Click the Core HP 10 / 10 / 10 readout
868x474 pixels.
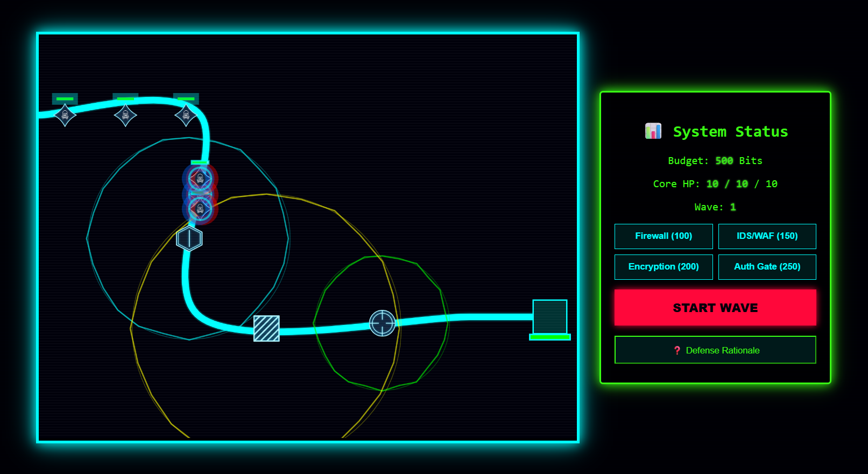715,184
